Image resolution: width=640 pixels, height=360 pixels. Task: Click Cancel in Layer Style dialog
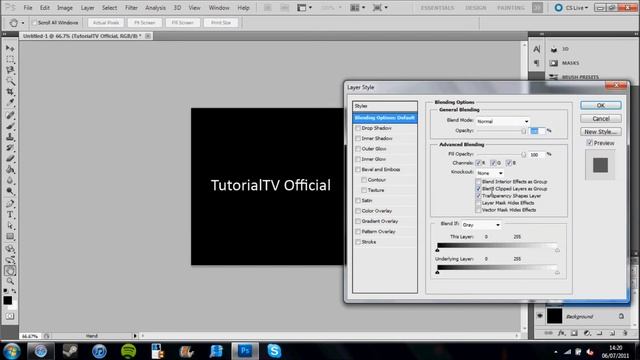[601, 118]
